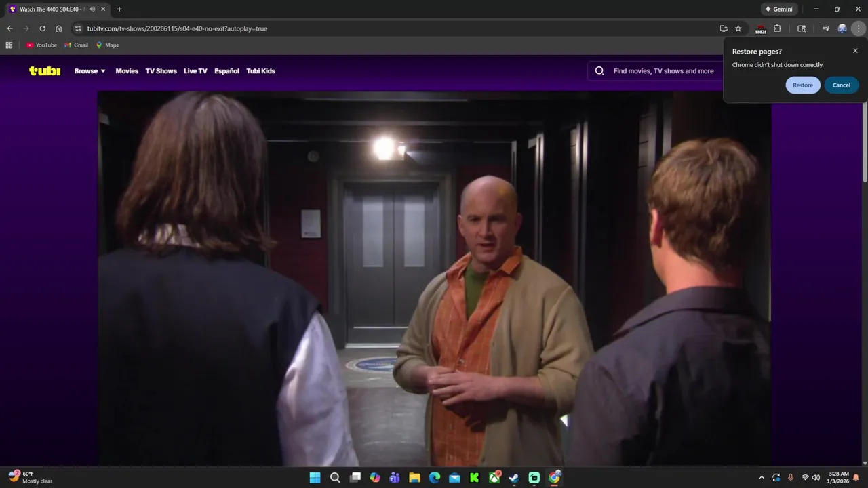The width and height of the screenshot is (868, 488).
Task: Open the YouTube bookmark
Action: pyautogui.click(x=41, y=45)
